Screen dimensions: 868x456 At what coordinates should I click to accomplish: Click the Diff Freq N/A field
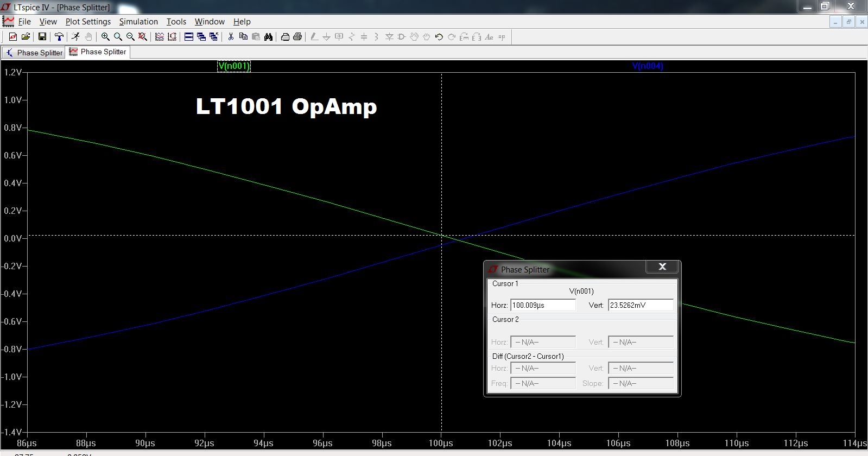click(x=543, y=383)
